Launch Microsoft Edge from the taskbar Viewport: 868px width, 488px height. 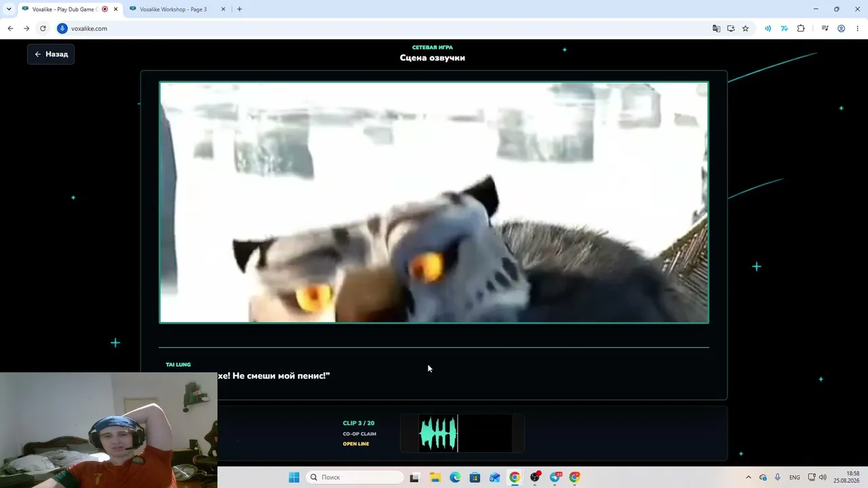(x=455, y=477)
